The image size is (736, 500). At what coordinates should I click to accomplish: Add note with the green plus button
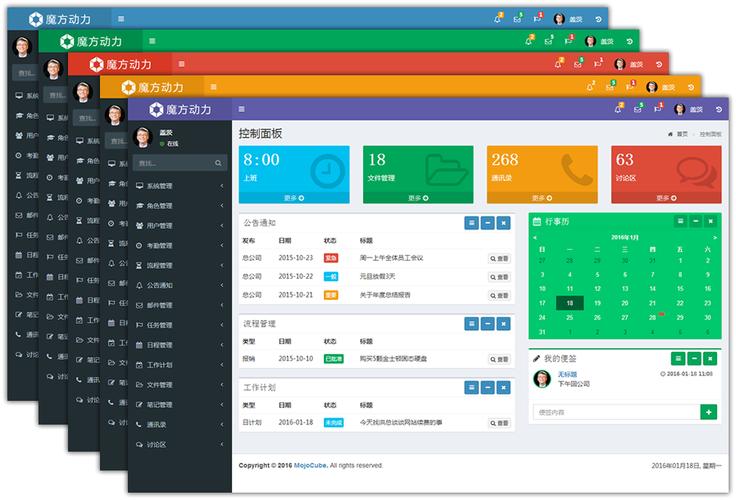(x=708, y=412)
